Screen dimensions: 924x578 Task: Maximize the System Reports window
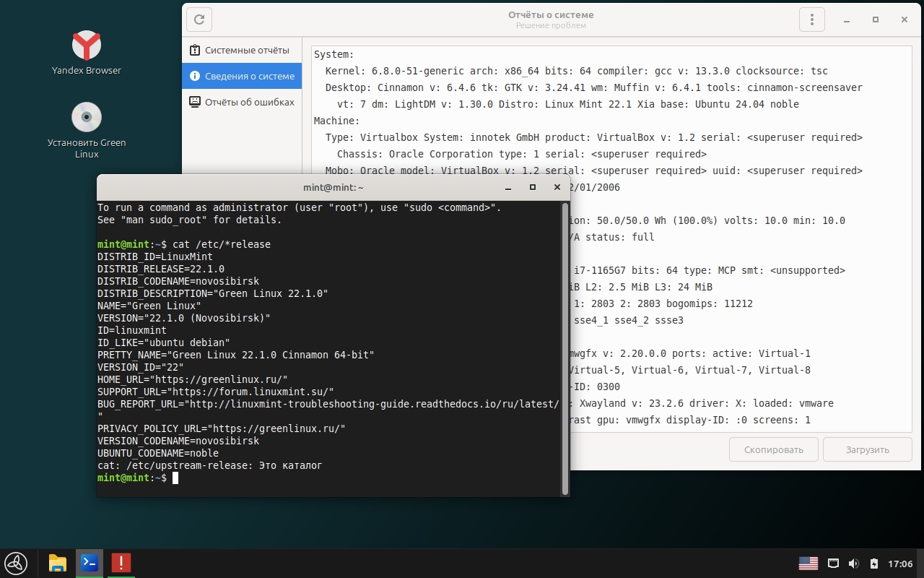(x=876, y=20)
